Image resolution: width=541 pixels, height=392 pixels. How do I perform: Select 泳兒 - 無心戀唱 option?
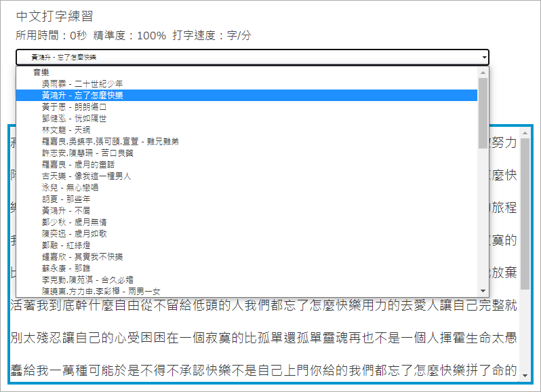click(x=247, y=187)
